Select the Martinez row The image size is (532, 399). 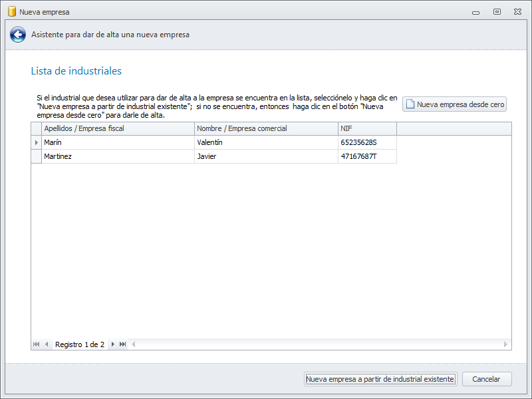point(118,156)
